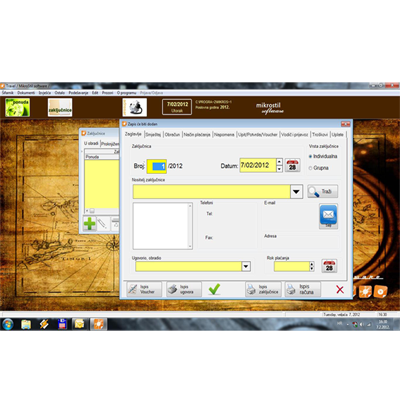Open calendar picker beside Rok plaćanja
400x400 pixels.
(329, 266)
